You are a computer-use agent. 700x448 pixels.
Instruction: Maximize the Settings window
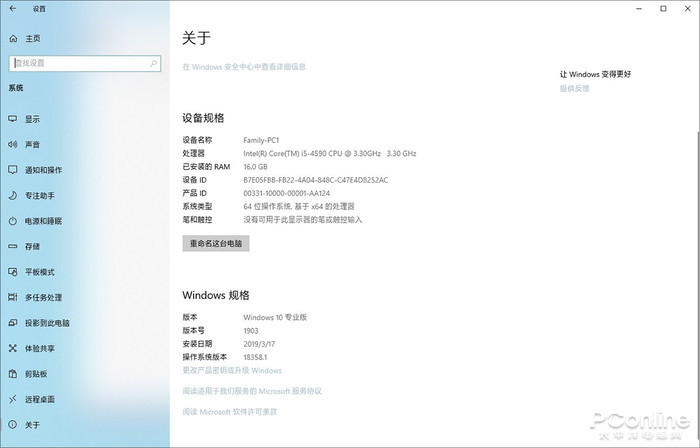click(663, 8)
